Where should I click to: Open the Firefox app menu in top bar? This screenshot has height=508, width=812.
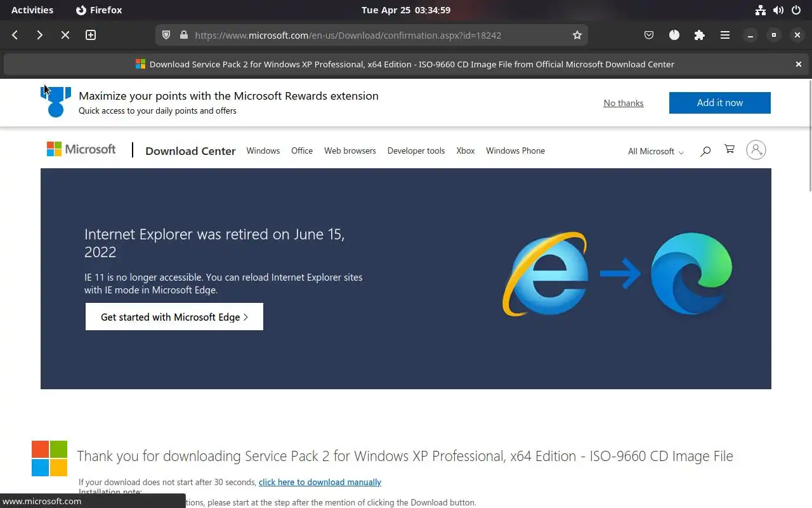[x=99, y=10]
